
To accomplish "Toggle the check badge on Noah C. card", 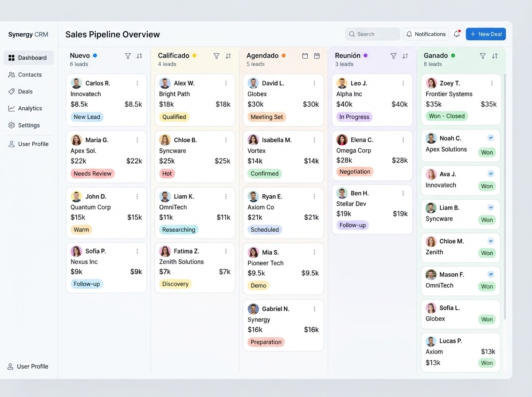I will pos(491,138).
